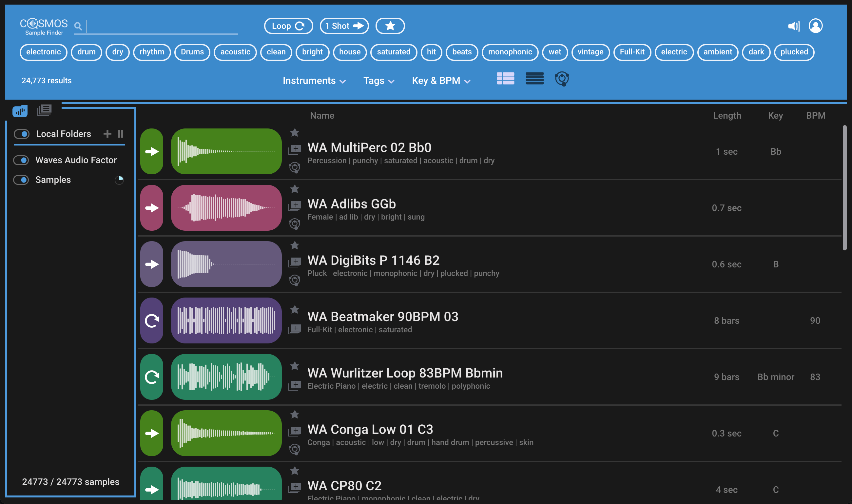Play WA Beatmaker 90BPM 03 loop

[x=152, y=320]
